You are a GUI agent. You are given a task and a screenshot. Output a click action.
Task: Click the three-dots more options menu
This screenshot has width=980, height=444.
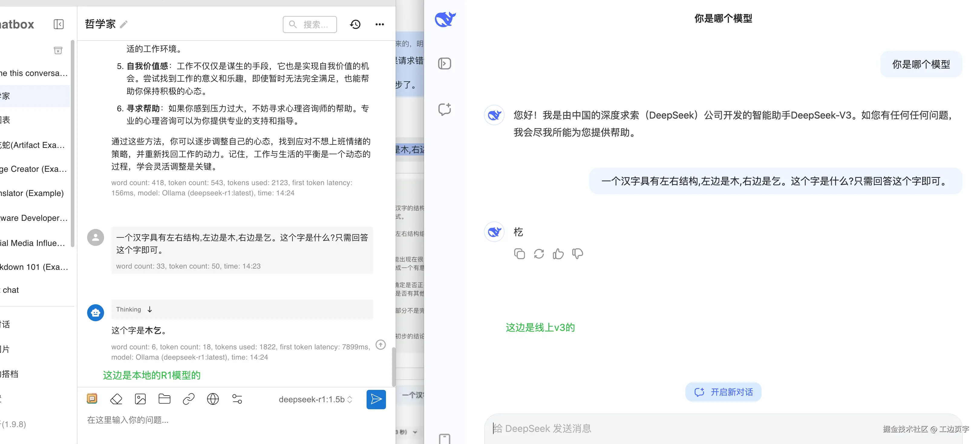(x=379, y=24)
